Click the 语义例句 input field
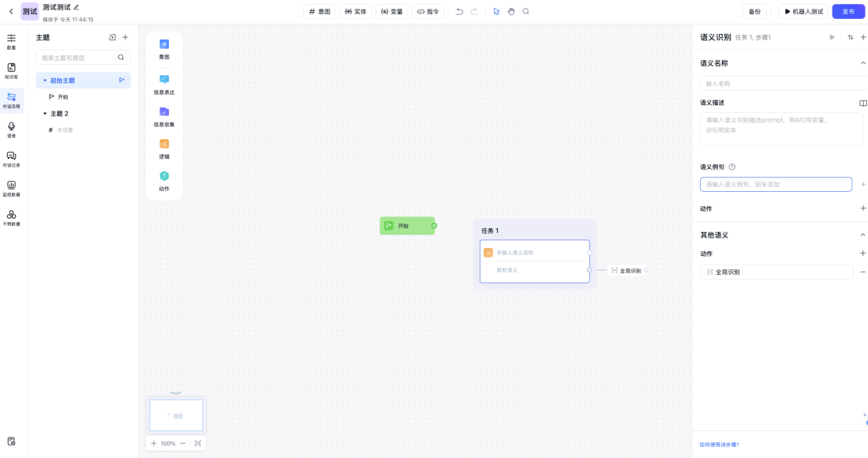 [x=776, y=185]
